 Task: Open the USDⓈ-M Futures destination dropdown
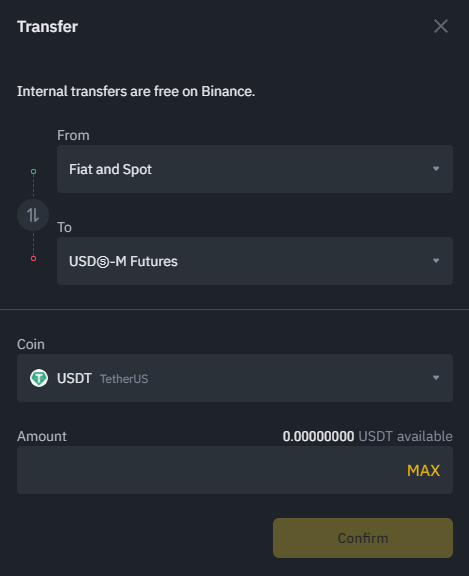(255, 261)
